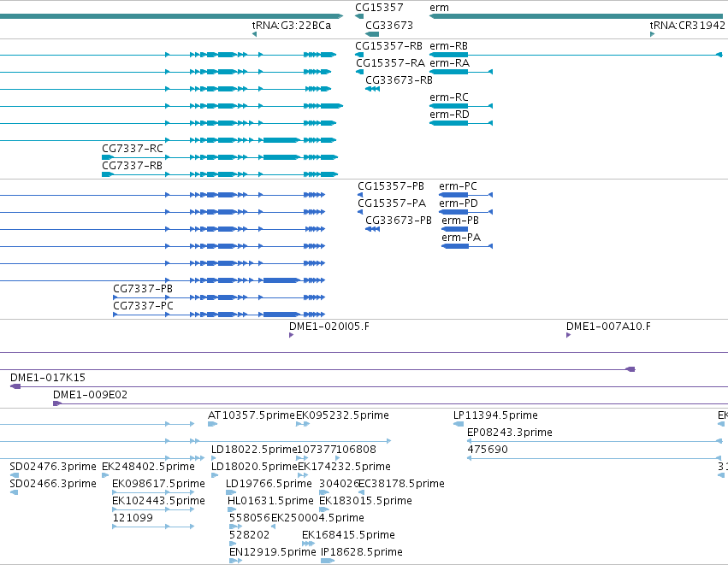The image size is (728, 565).
Task: Select EST EK102443.5prime
Action: point(153,509)
